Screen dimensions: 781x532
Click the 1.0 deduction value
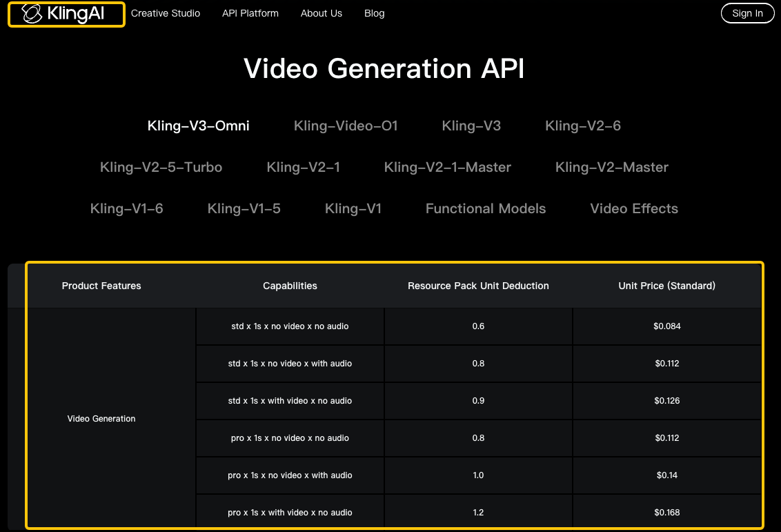pyautogui.click(x=478, y=475)
